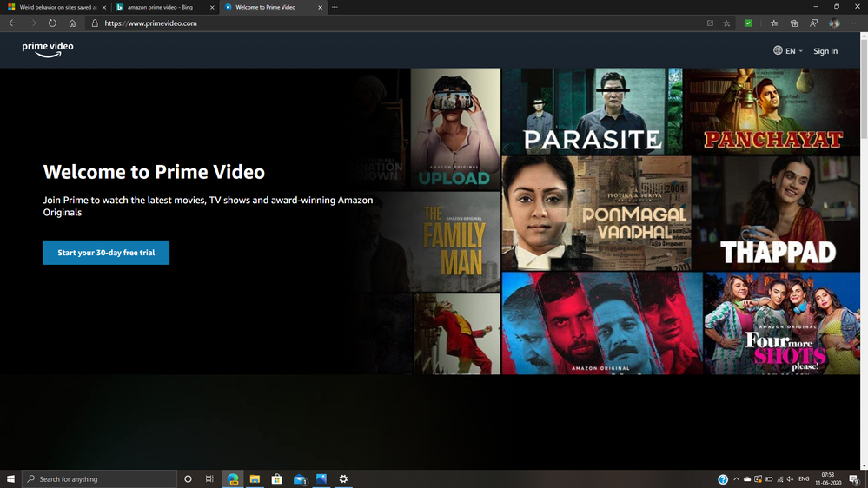Open Microsoft Store from the taskbar
This screenshot has height=488, width=868.
pyautogui.click(x=277, y=478)
